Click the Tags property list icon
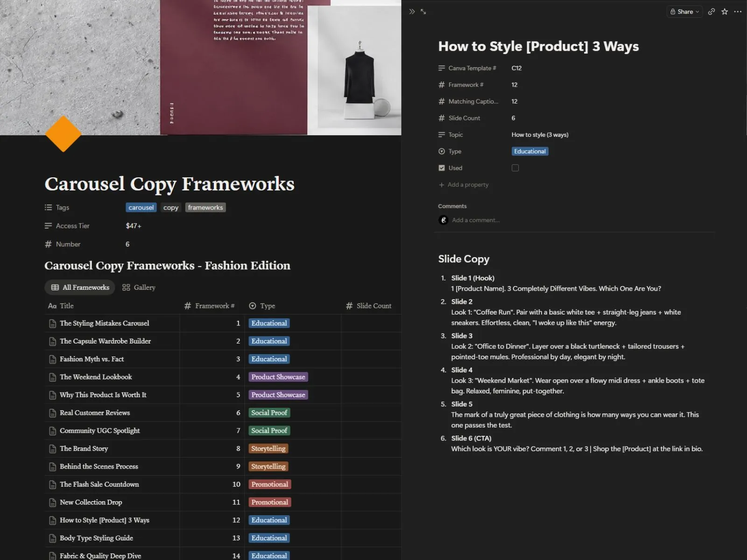The height and width of the screenshot is (560, 747). click(x=48, y=207)
